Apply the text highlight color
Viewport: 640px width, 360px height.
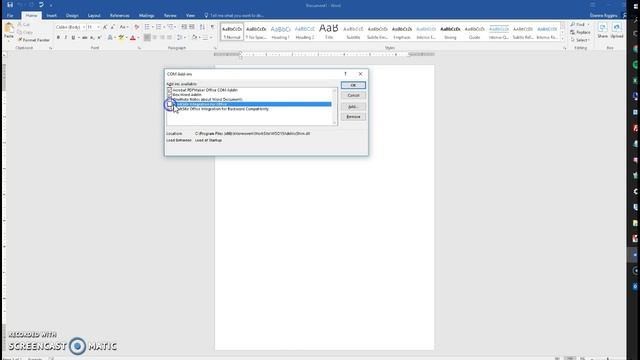tap(121, 38)
